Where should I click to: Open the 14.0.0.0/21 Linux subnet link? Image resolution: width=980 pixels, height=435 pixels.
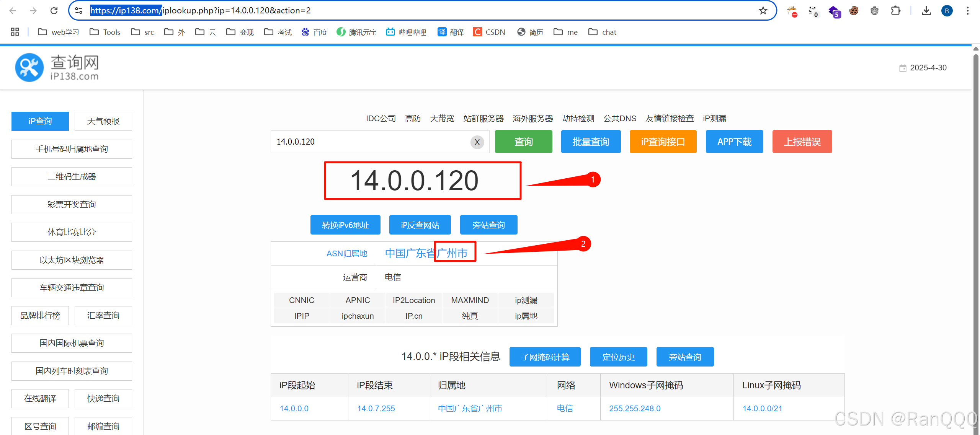click(x=762, y=409)
